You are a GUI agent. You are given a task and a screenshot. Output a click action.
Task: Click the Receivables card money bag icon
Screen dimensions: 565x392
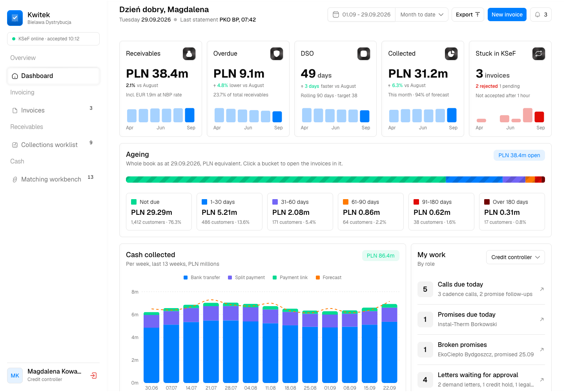[x=189, y=54]
